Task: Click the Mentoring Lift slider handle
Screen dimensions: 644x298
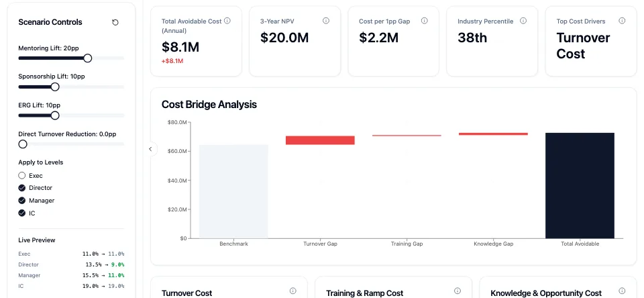Action: [x=87, y=58]
